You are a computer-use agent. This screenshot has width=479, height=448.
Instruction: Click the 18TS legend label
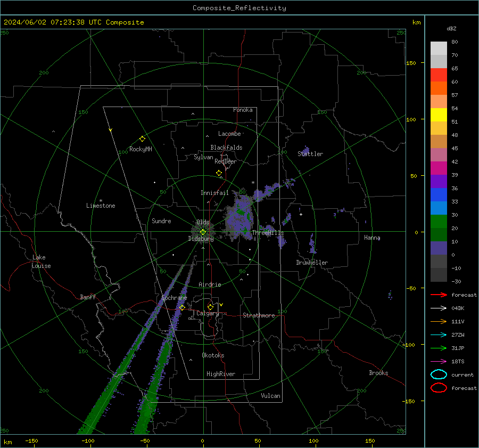(458, 362)
